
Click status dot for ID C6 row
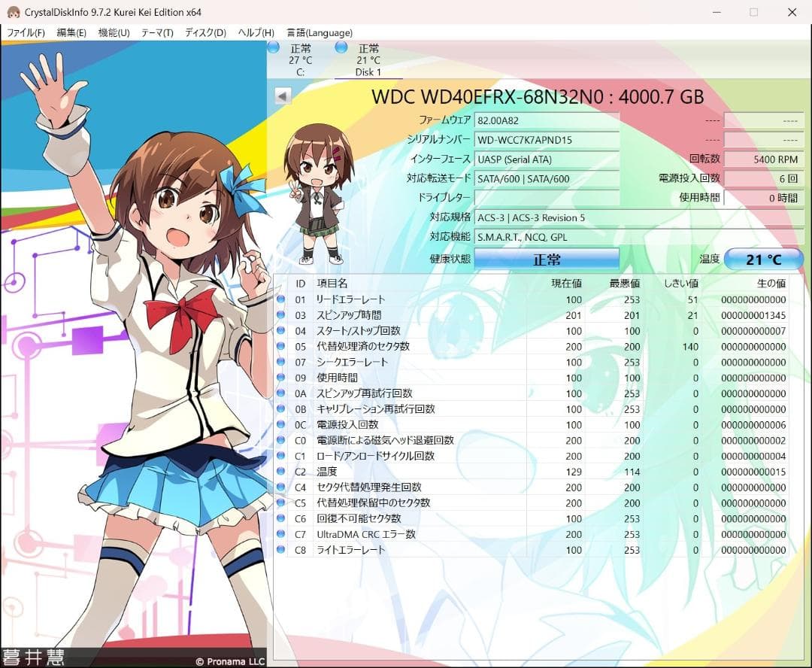280,518
